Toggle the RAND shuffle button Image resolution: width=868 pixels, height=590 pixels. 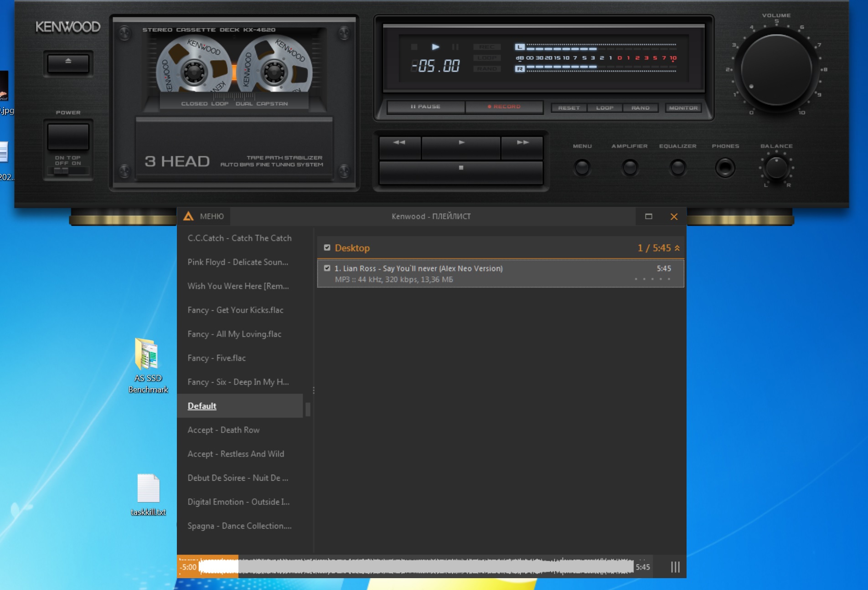point(640,108)
